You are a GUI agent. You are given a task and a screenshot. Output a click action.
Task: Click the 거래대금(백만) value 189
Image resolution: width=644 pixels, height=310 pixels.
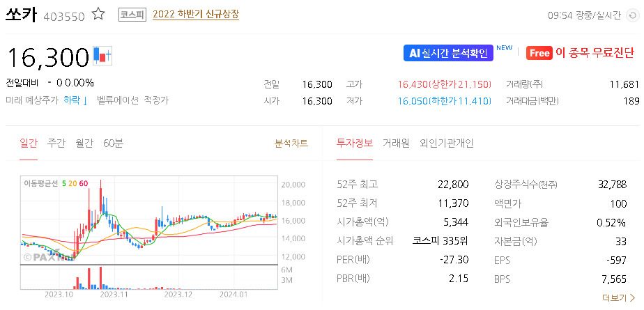631,101
